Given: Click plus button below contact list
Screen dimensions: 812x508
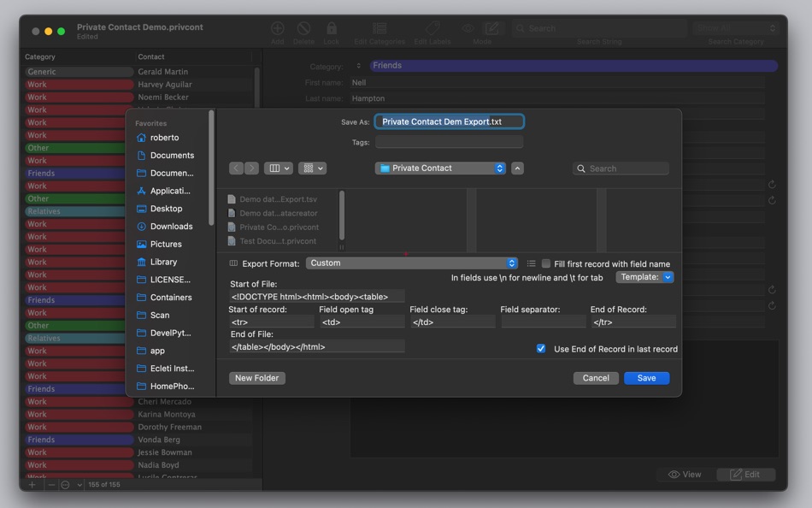Looking at the screenshot, I should point(32,485).
